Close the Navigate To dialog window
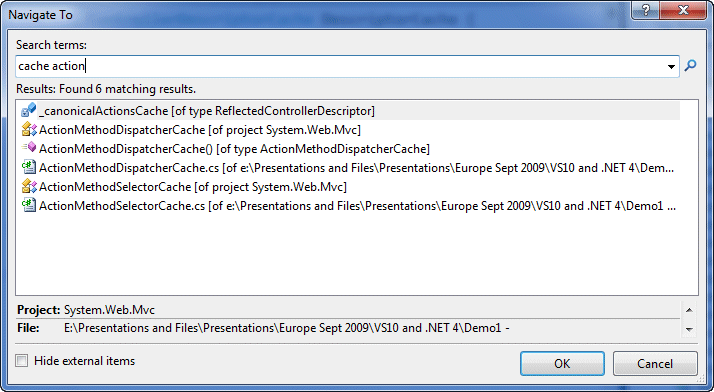714x392 pixels. tap(684, 10)
